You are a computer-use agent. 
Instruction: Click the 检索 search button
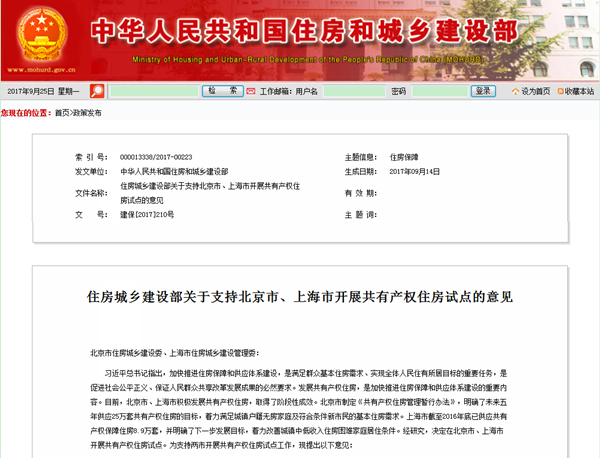223,91
